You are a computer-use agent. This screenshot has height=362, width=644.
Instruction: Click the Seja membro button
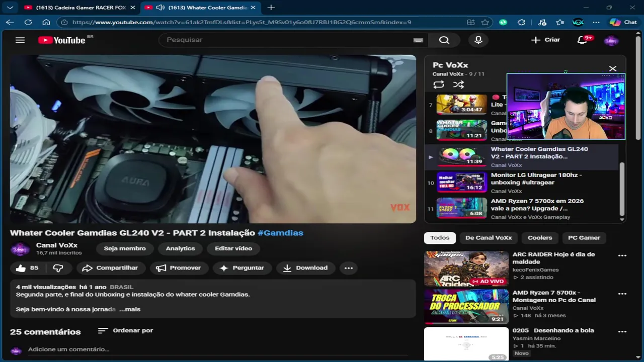point(125,248)
